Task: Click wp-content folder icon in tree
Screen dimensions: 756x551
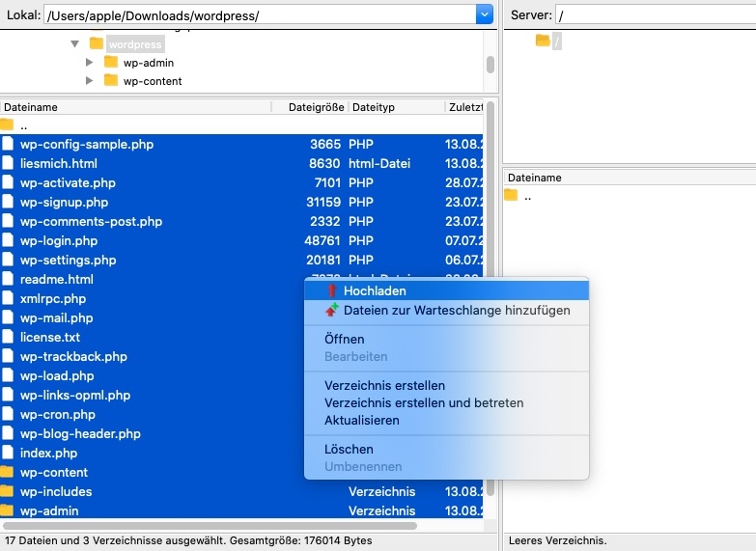Action: point(111,80)
